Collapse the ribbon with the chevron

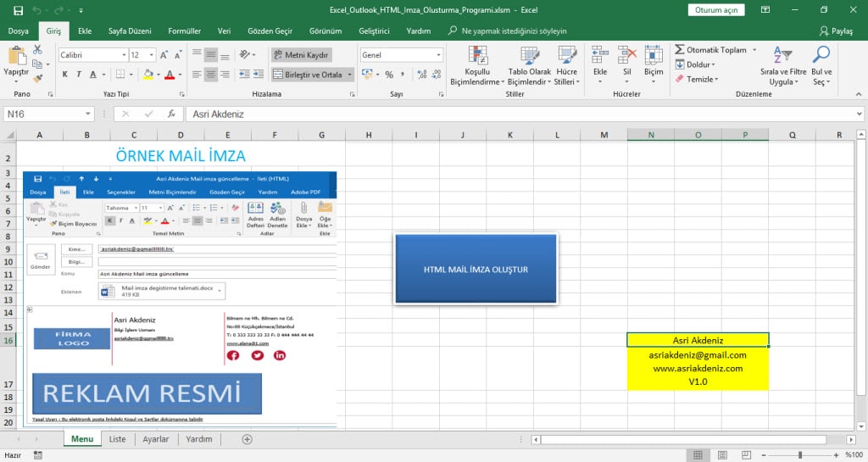coord(859,94)
